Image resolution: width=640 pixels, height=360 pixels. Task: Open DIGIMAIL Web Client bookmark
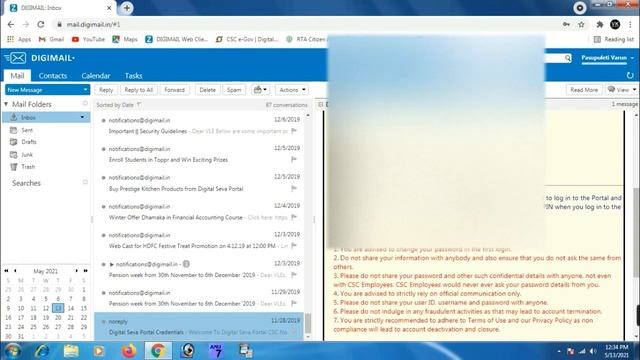177,39
